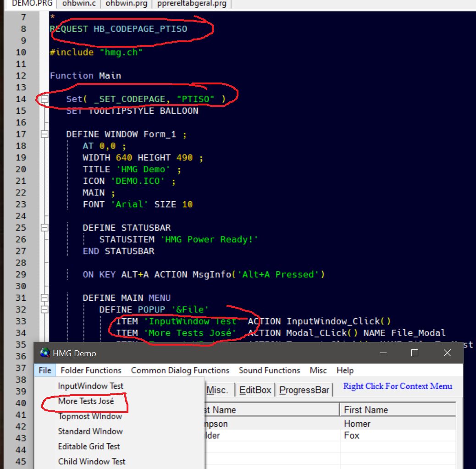
Task: Collapse DEFINE MAIN MENU fold on line 31
Action: [x=44, y=298]
